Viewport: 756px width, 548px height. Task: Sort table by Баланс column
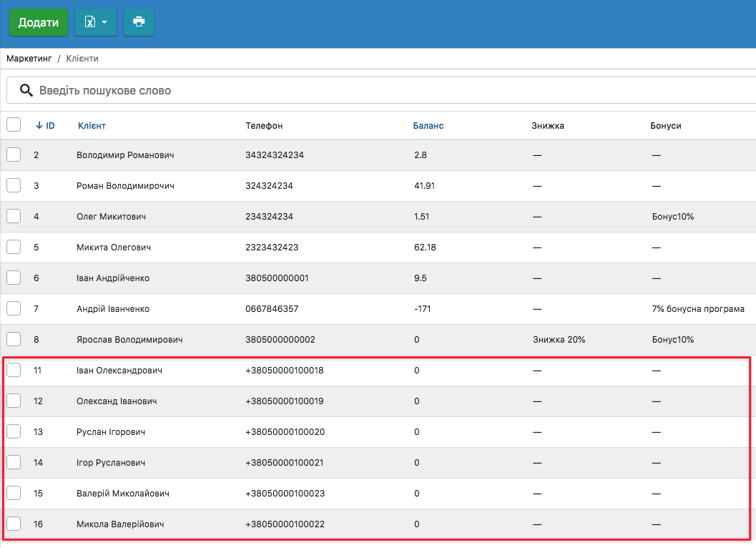click(x=428, y=126)
